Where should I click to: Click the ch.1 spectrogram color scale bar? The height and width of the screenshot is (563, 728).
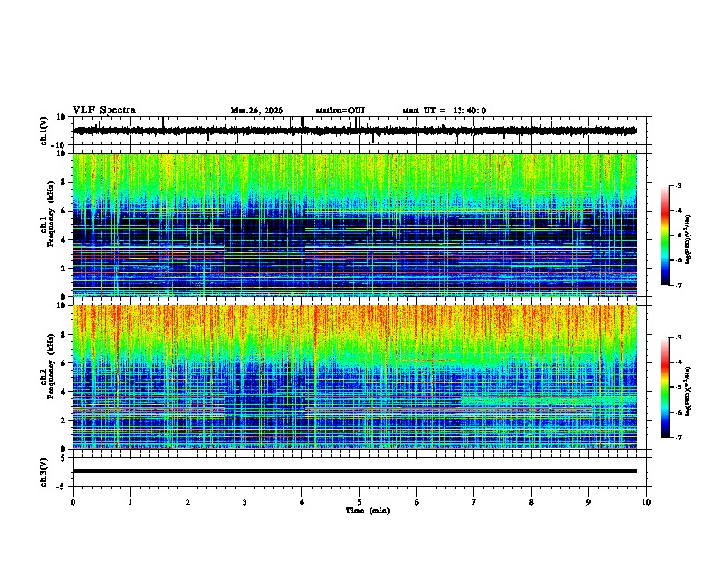(665, 236)
